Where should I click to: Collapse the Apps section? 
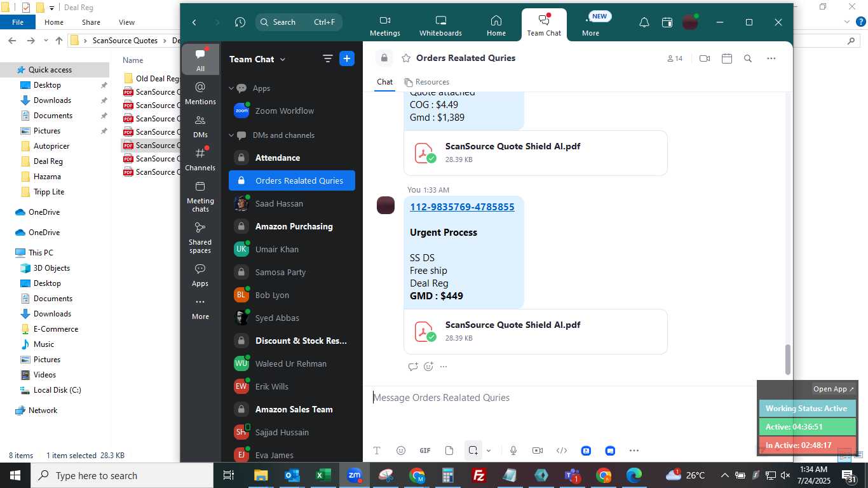tap(231, 88)
